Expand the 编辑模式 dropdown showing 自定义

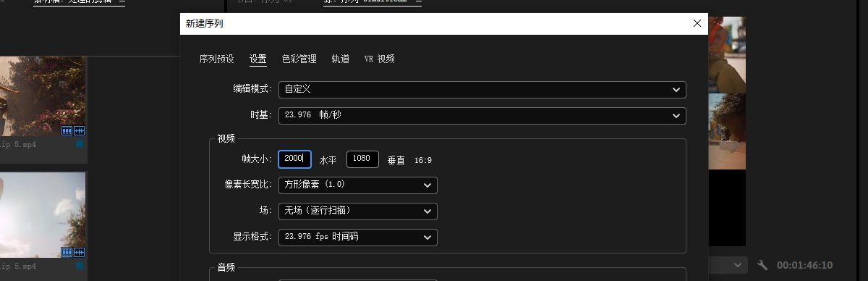482,89
